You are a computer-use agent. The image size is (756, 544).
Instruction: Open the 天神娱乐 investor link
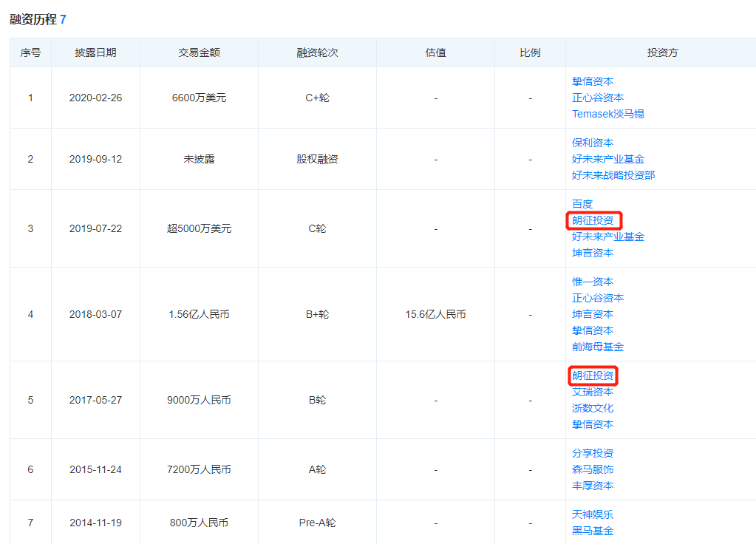[x=593, y=514]
